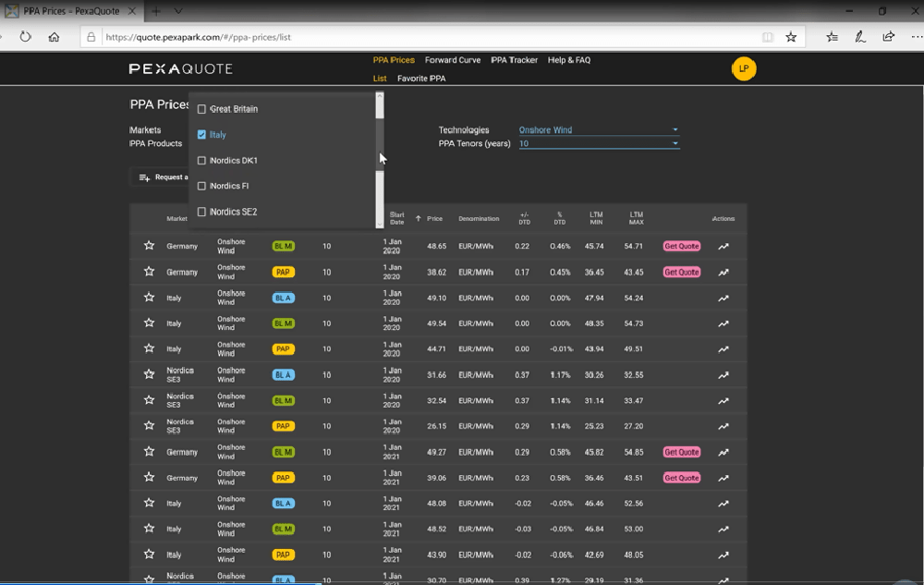Open trend chart for Germany 38.62 row
The width and height of the screenshot is (924, 585).
coord(723,273)
